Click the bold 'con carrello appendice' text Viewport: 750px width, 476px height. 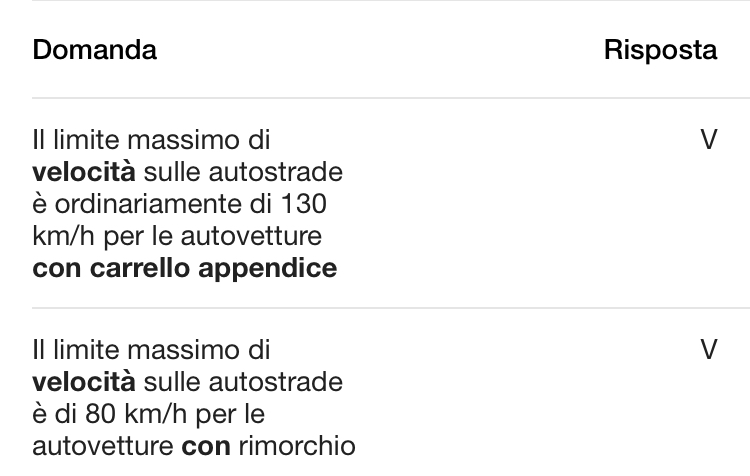(x=184, y=268)
